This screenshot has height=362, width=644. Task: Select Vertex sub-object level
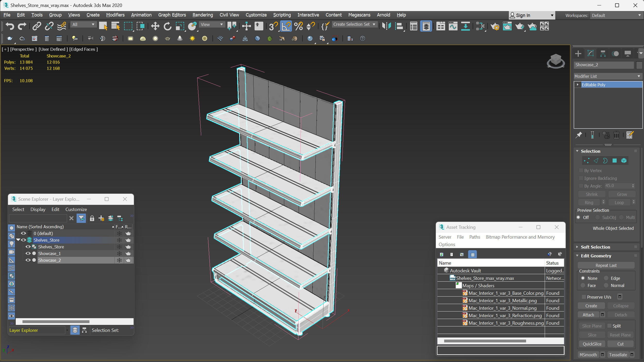coord(586,161)
